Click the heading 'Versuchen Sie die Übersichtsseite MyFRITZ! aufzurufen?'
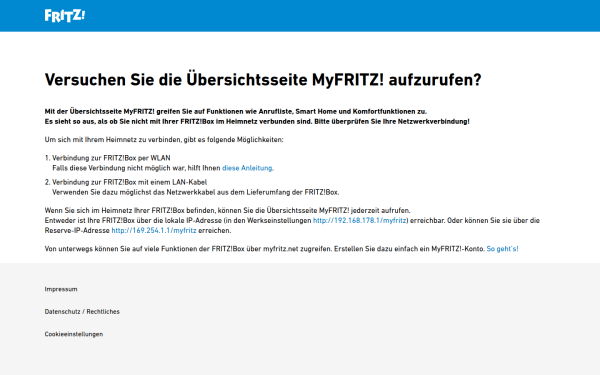 pos(263,80)
